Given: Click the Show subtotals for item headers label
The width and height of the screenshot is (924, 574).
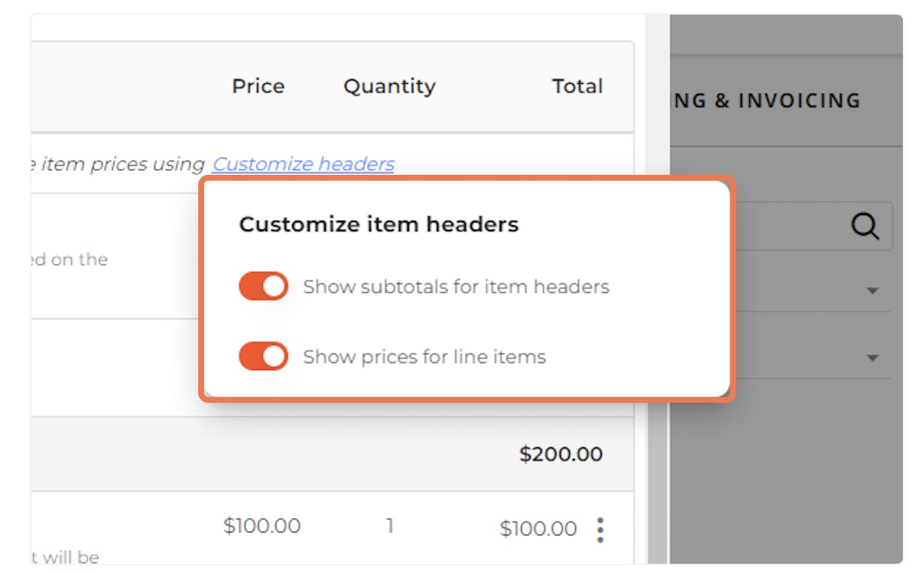Looking at the screenshot, I should point(456,287).
